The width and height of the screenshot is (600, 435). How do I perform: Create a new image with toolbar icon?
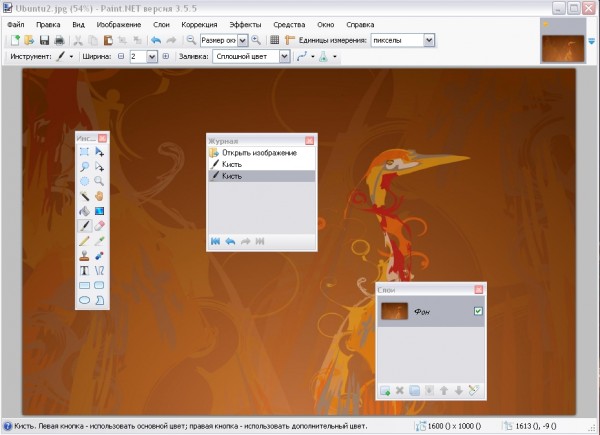15,40
